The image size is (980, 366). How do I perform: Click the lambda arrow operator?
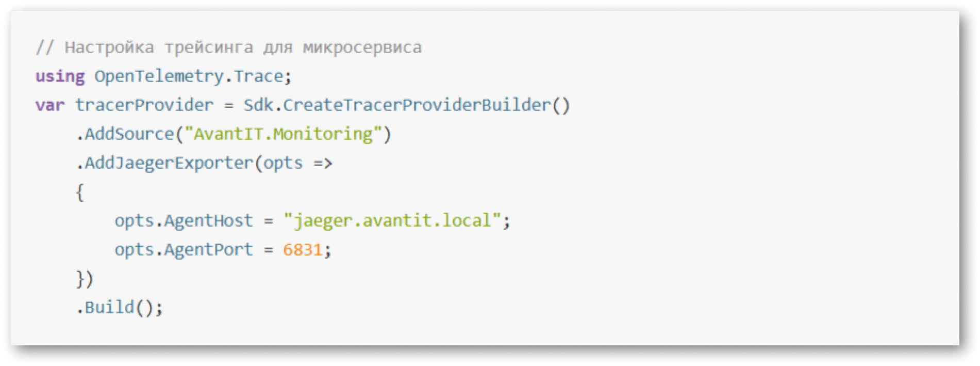point(323,164)
